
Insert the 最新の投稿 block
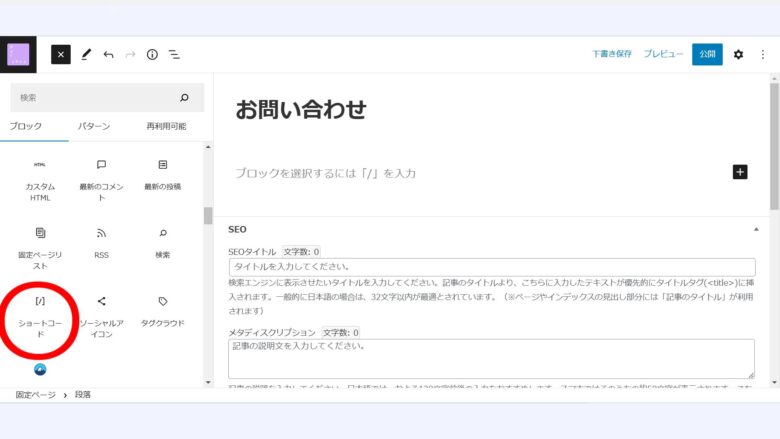tap(163, 175)
